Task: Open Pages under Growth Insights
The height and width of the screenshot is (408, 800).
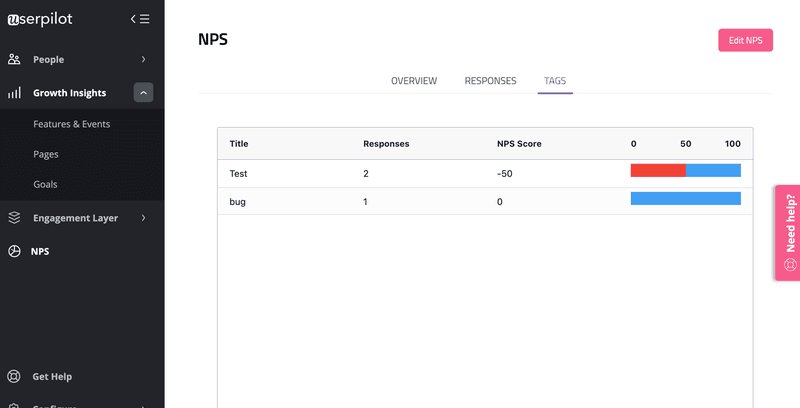Action: [46, 154]
